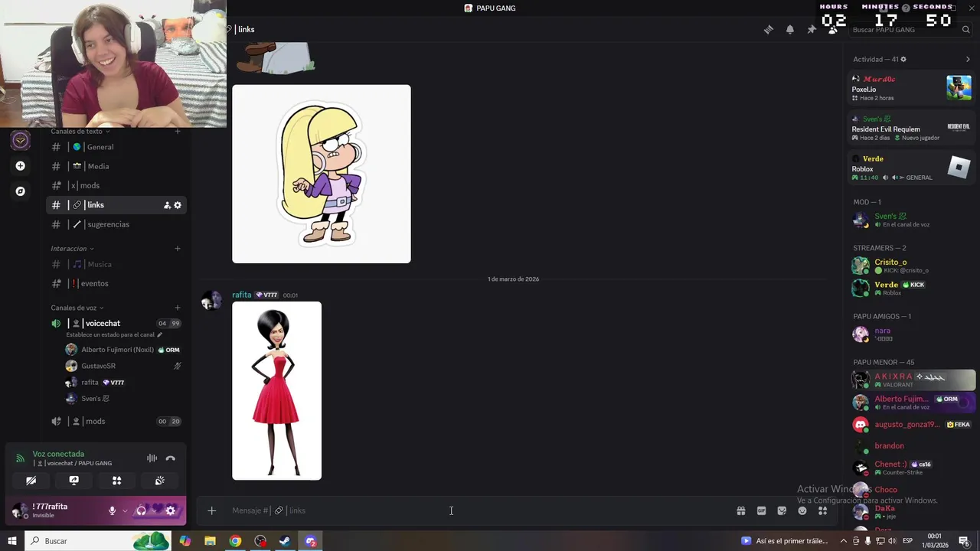Viewport: 980px width, 551px height.
Task: Create channel in Interaccion category
Action: 178,249
